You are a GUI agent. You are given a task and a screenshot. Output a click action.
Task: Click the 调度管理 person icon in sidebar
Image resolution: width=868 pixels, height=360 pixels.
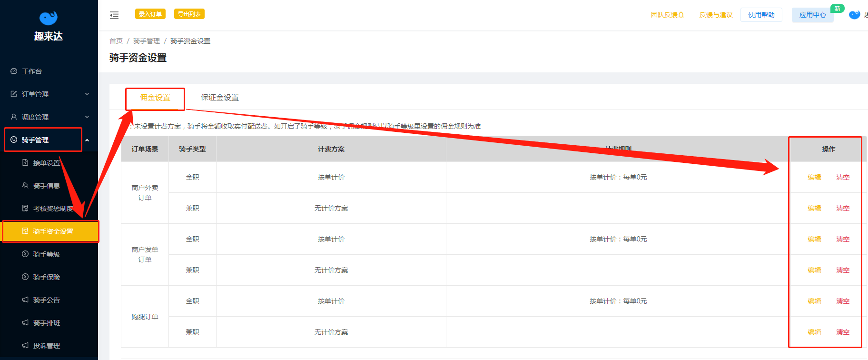pos(14,117)
